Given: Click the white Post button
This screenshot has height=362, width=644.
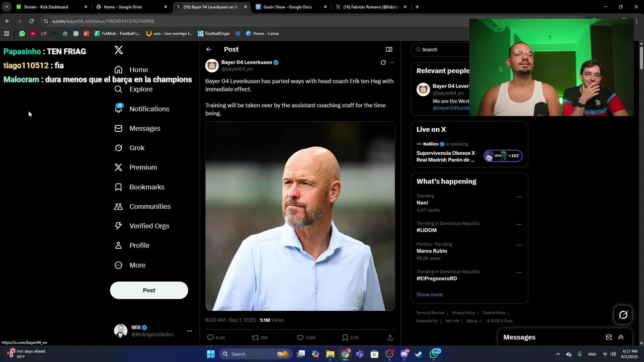Looking at the screenshot, I should click(x=149, y=290).
